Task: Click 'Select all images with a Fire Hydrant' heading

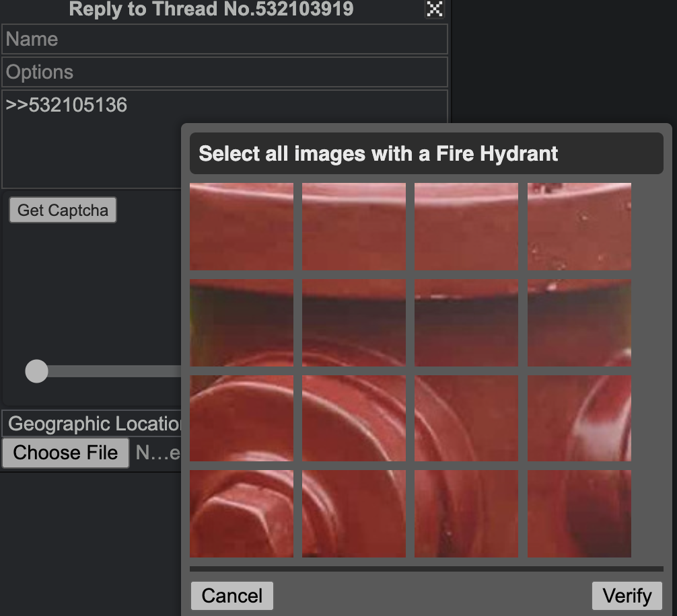Action: (378, 153)
